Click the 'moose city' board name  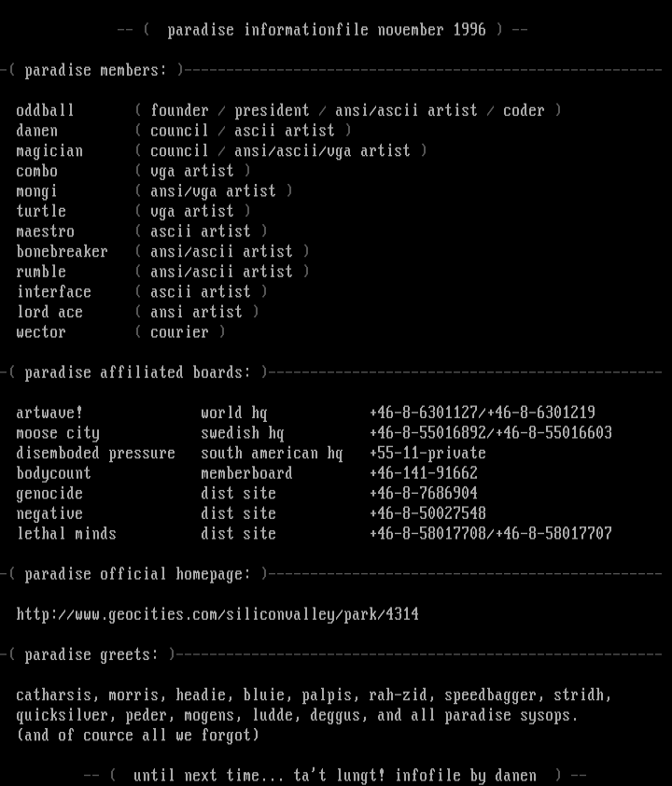click(58, 433)
